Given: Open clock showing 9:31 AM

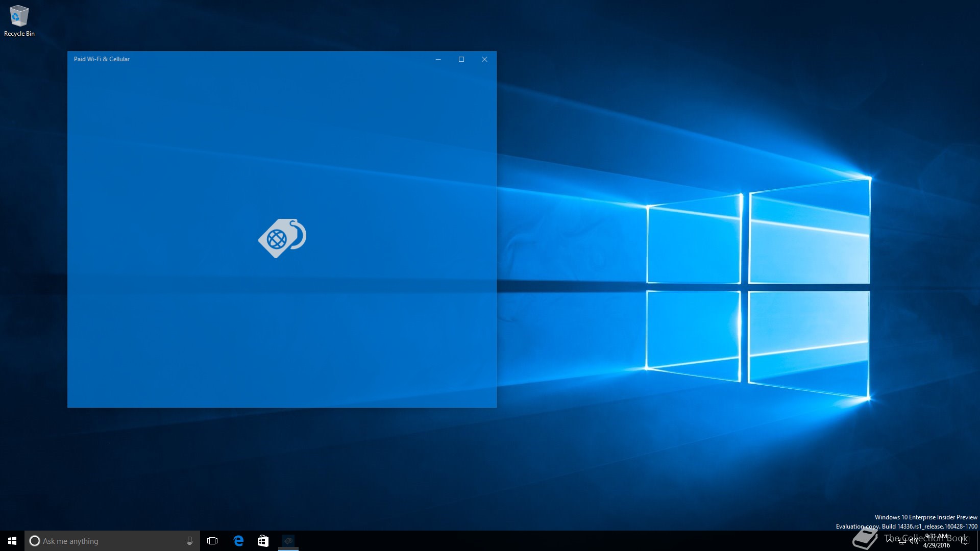Looking at the screenshot, I should click(937, 541).
